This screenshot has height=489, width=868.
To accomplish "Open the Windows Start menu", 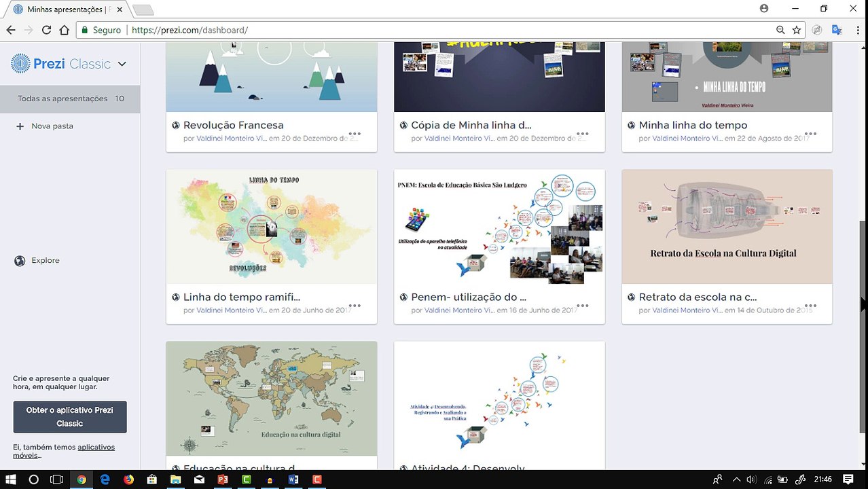I will point(11,479).
